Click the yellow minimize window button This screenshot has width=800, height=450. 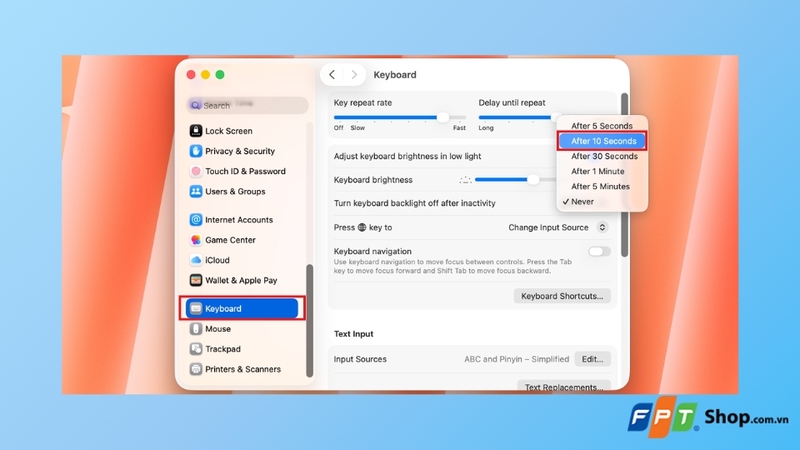206,75
